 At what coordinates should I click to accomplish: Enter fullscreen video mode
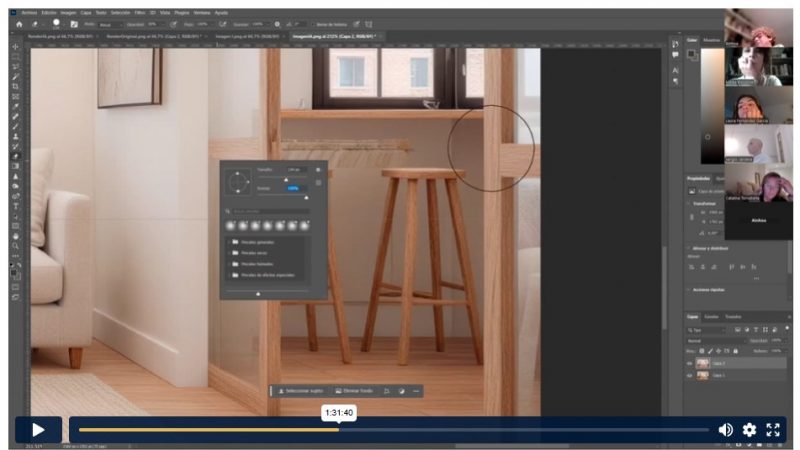[773, 430]
